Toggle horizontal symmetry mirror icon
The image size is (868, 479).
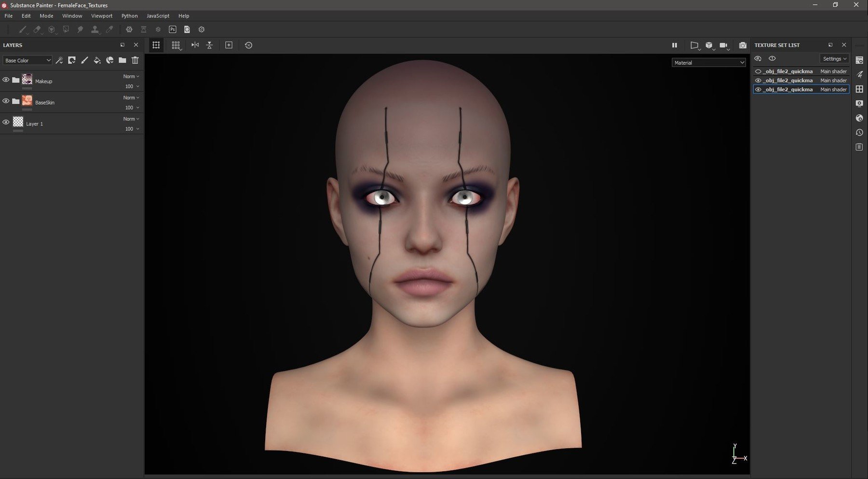point(195,45)
